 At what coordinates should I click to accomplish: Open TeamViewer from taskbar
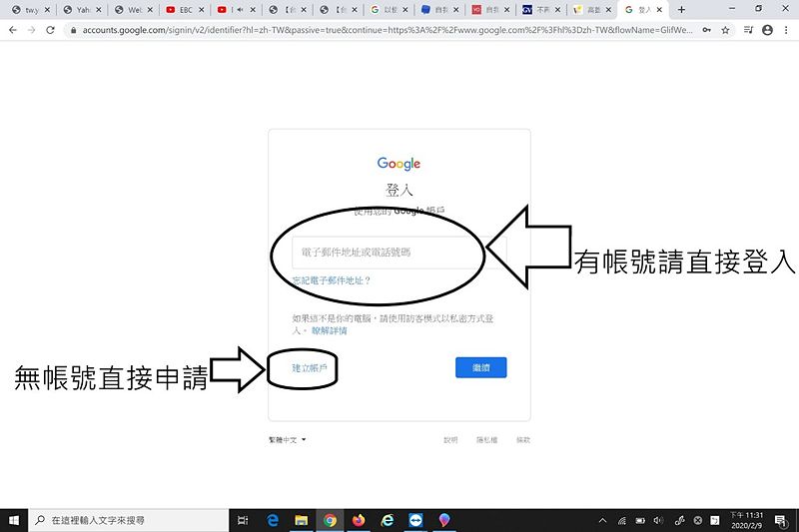tap(415, 520)
